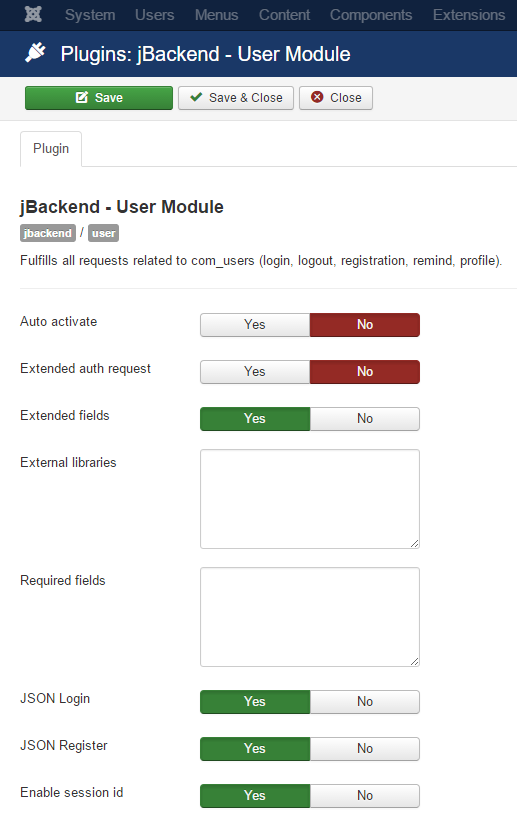517x826 pixels.
Task: Click the Close button with red icon
Action: pyautogui.click(x=336, y=98)
